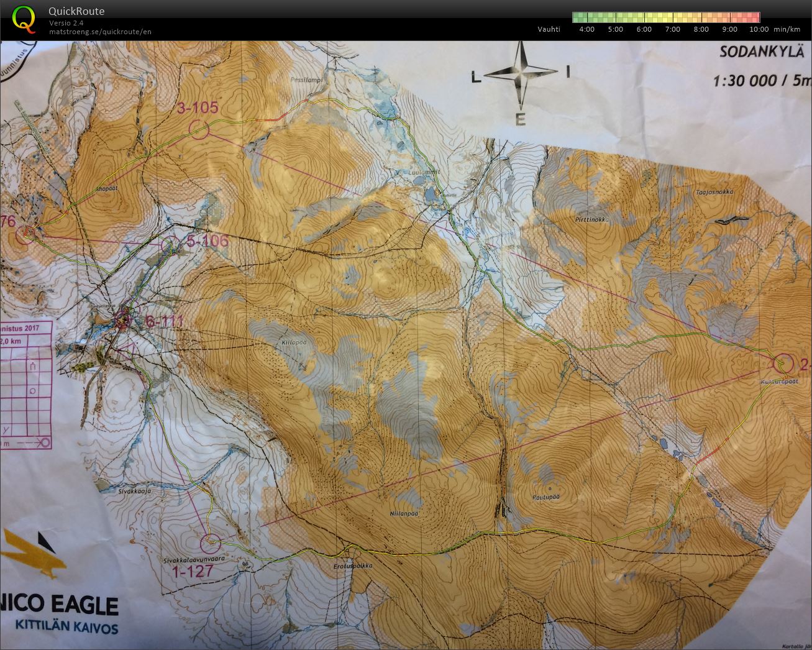
Task: Click the Taajosnokka place name
Action: point(715,192)
